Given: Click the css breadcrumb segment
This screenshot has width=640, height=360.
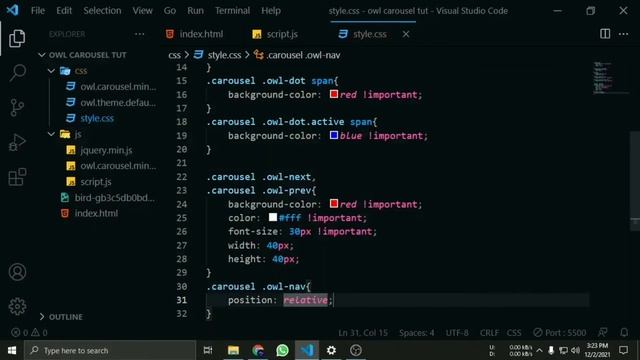Looking at the screenshot, I should tap(174, 55).
